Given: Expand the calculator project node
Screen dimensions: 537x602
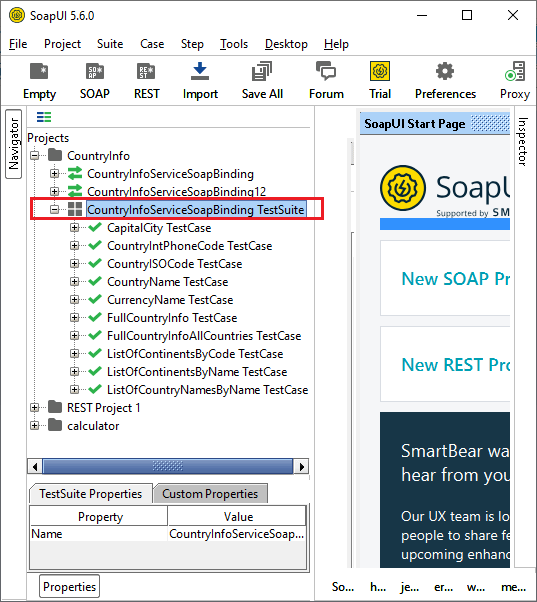Looking at the screenshot, I should [x=35, y=425].
